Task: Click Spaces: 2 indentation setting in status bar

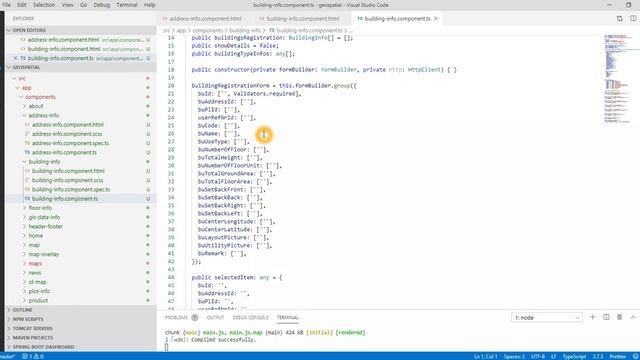Action: click(514, 356)
